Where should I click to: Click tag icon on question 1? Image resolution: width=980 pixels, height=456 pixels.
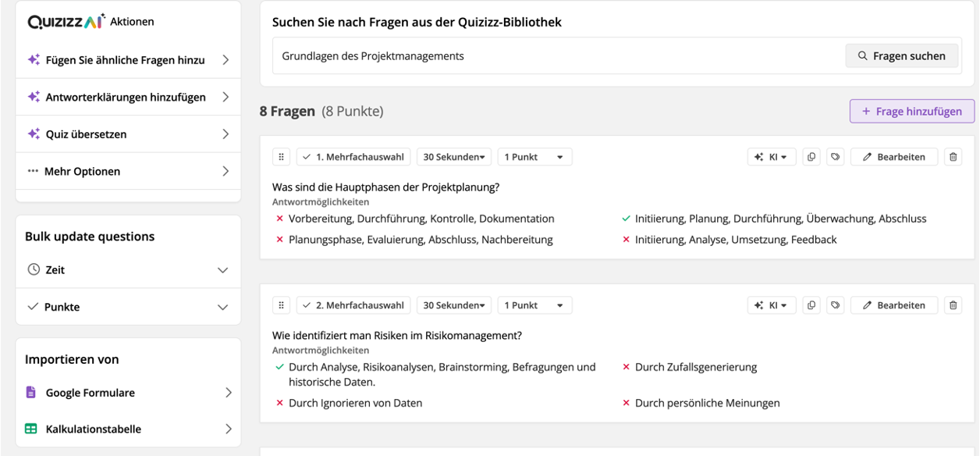[x=835, y=157]
